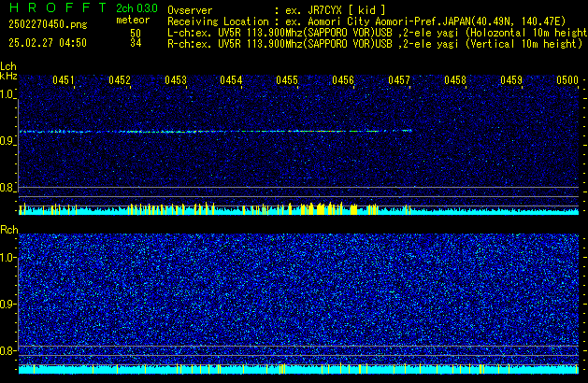Click the 0457 time marker
The height and width of the screenshot is (383, 588).
tap(399, 80)
